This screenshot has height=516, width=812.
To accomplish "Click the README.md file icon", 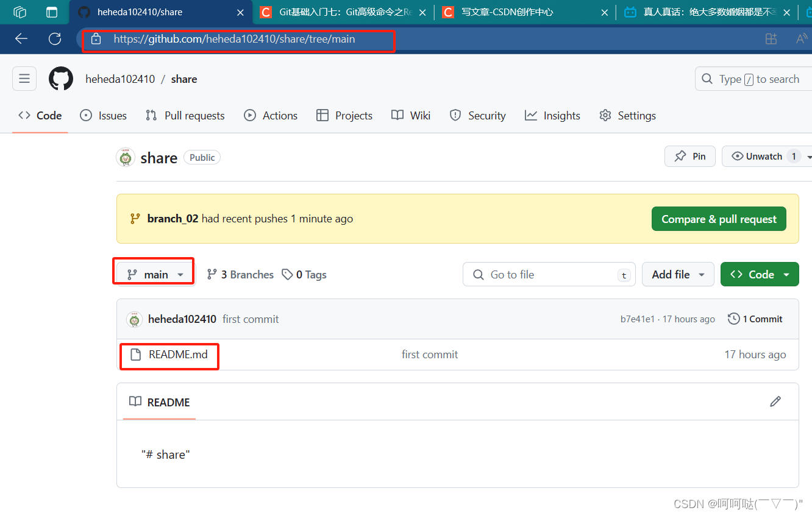I will point(136,355).
